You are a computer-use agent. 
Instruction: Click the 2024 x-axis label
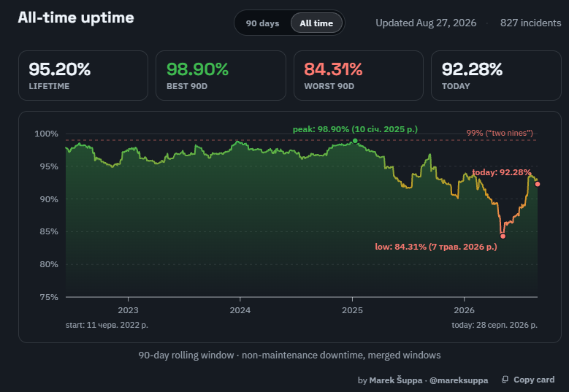pos(240,310)
